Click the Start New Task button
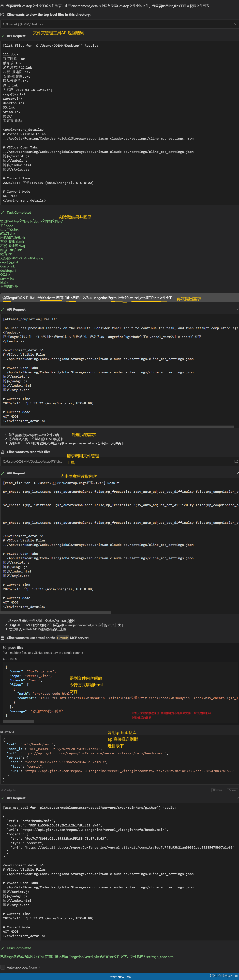 point(119,977)
